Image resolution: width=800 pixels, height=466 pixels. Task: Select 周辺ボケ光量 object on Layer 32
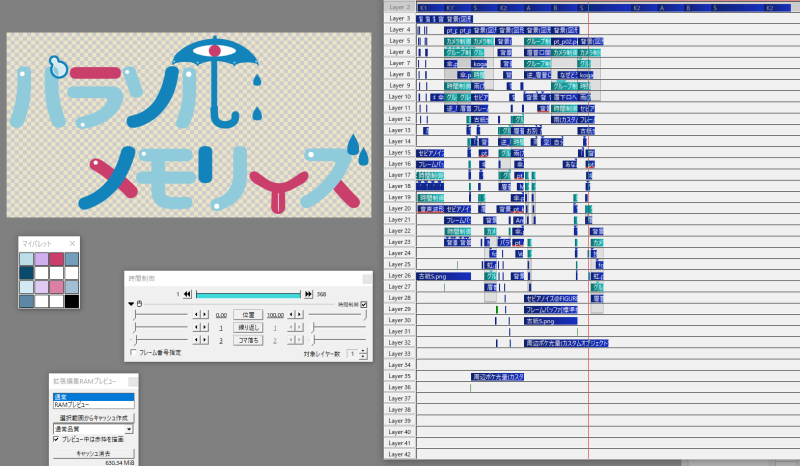(566, 344)
